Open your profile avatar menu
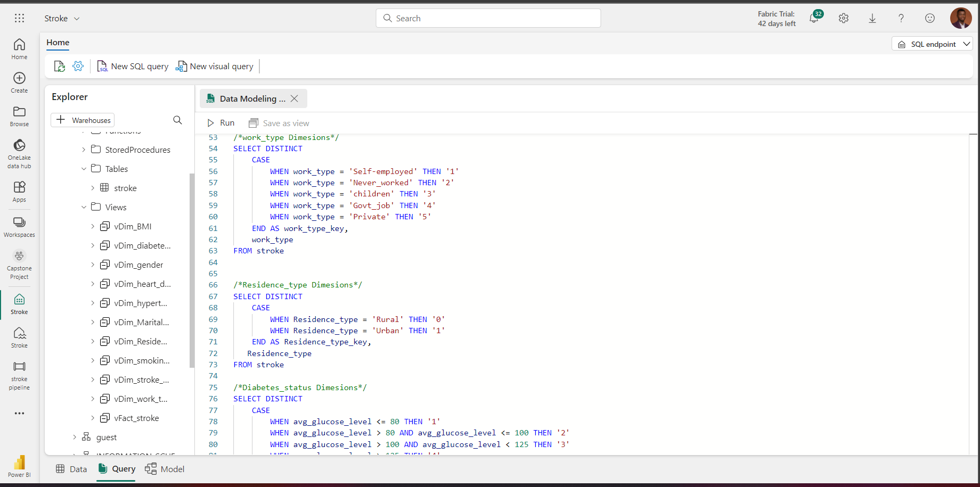 (x=961, y=18)
